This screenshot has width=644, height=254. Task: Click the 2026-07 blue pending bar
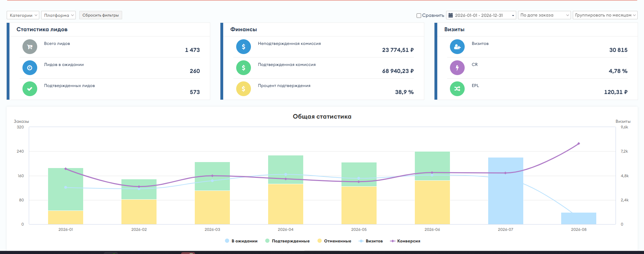click(x=505, y=191)
